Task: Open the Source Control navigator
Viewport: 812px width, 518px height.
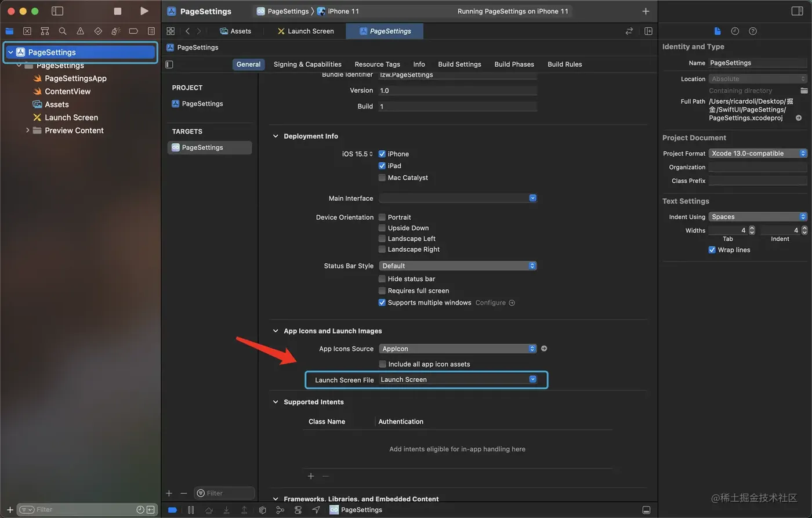Action: pyautogui.click(x=27, y=31)
